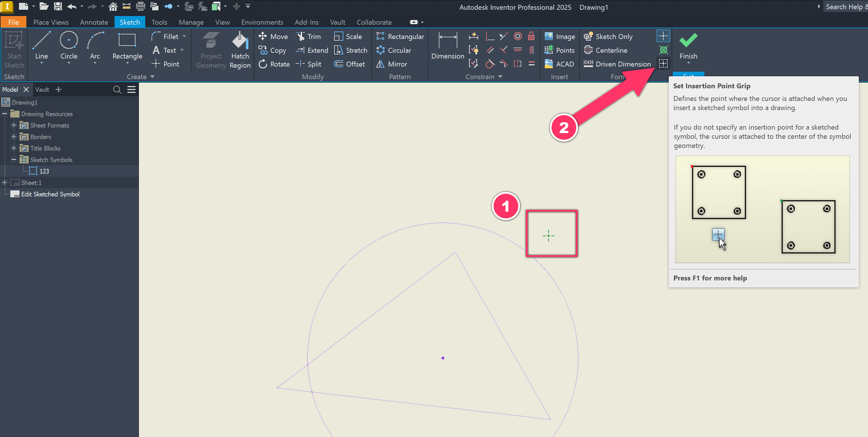
Task: Open the Tools menu
Action: coord(159,22)
